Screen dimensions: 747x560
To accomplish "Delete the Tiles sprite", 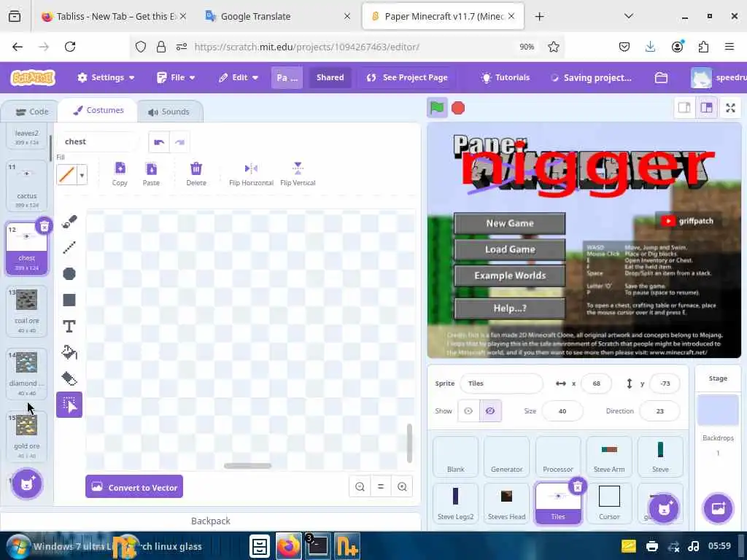I will click(578, 486).
